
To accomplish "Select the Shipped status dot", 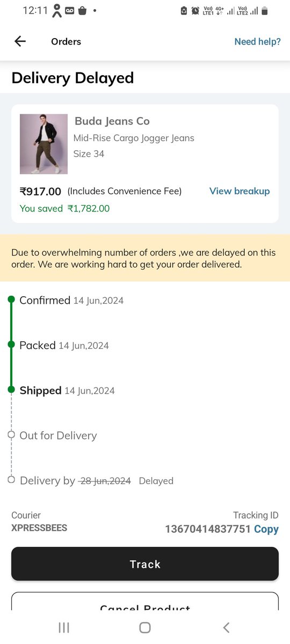I will coord(11,390).
